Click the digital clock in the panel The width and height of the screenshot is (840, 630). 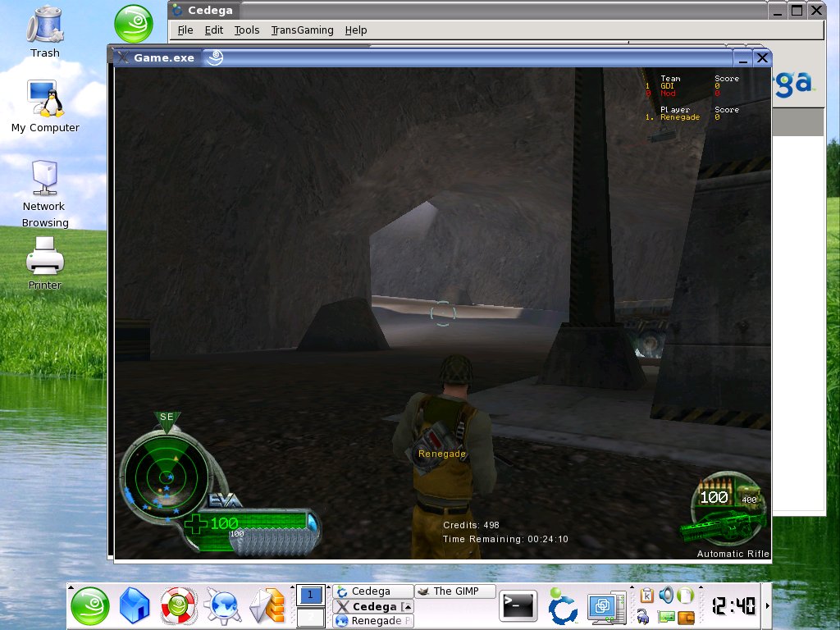733,606
